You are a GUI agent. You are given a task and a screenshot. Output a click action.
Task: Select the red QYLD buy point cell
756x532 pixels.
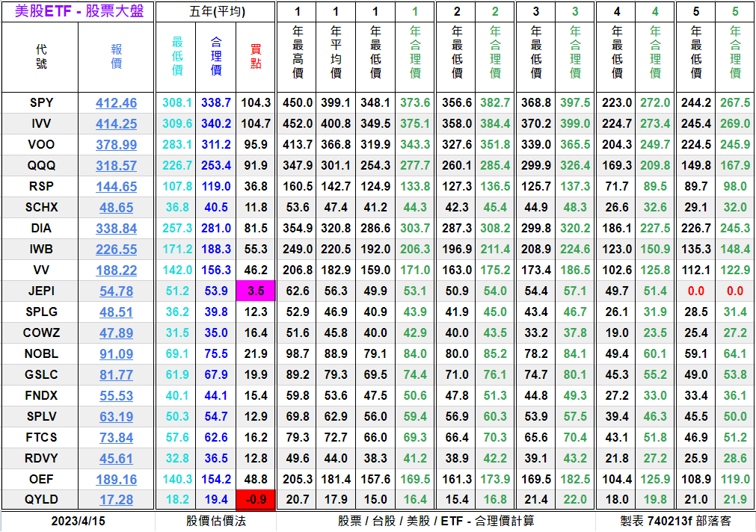click(256, 500)
